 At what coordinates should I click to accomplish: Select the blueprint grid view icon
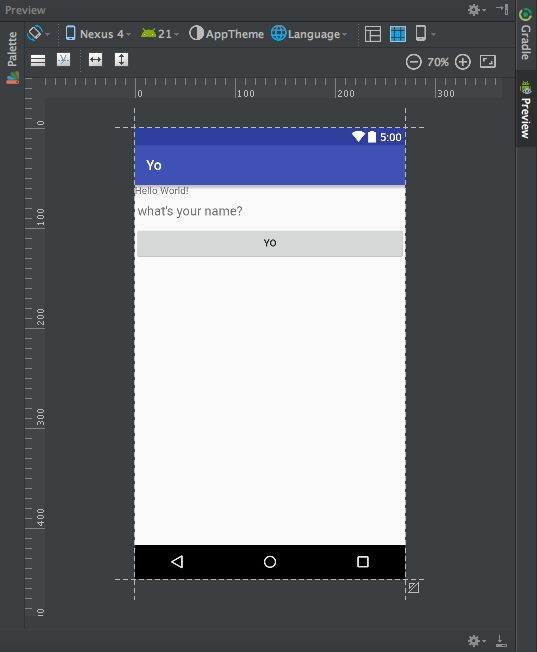(398, 34)
